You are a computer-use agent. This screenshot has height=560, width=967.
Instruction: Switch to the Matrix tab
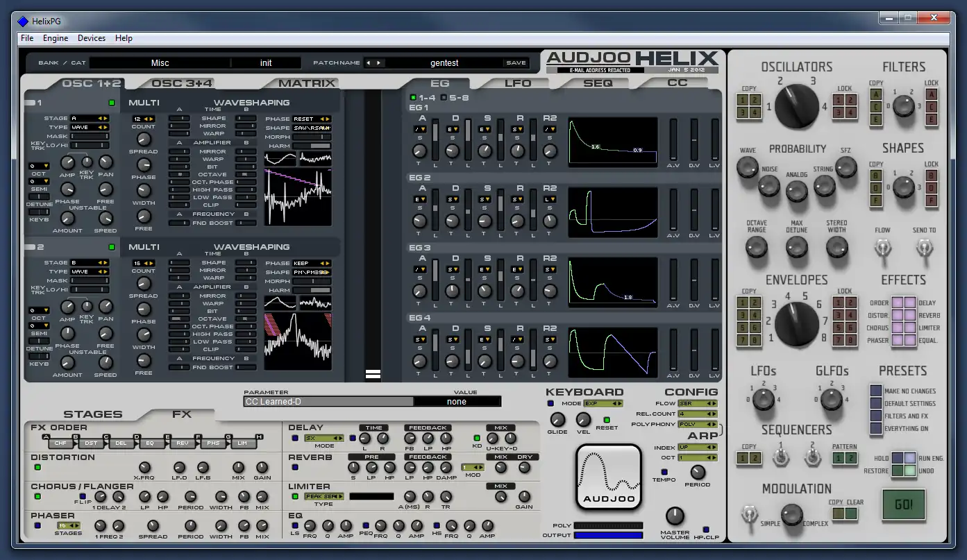[307, 83]
